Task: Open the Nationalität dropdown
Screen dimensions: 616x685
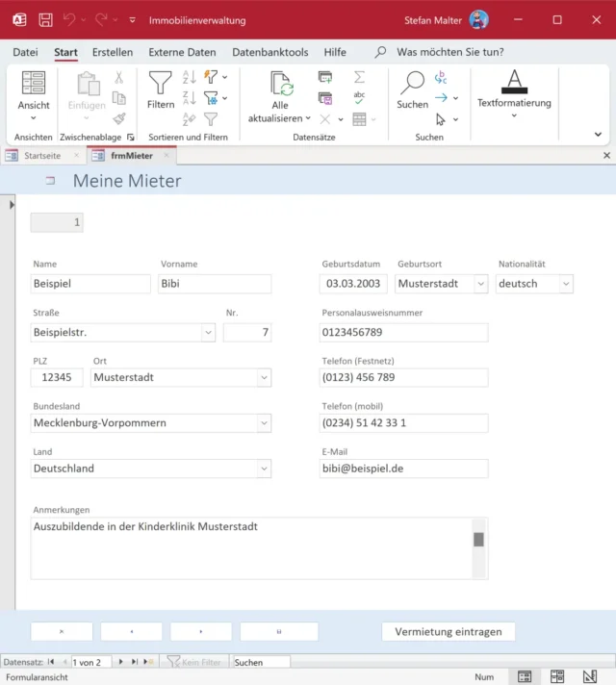Action: click(565, 284)
